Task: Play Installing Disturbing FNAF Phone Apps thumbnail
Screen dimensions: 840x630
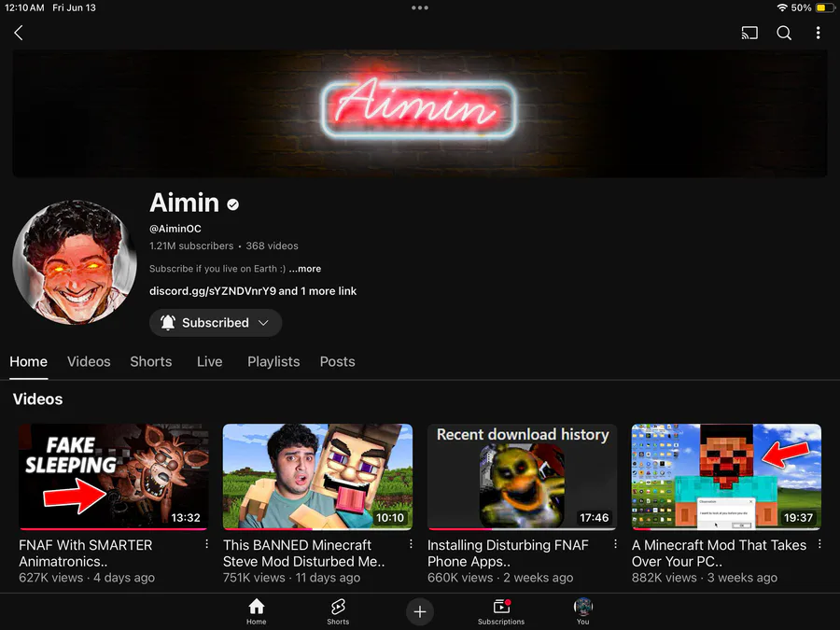Action: 523,477
